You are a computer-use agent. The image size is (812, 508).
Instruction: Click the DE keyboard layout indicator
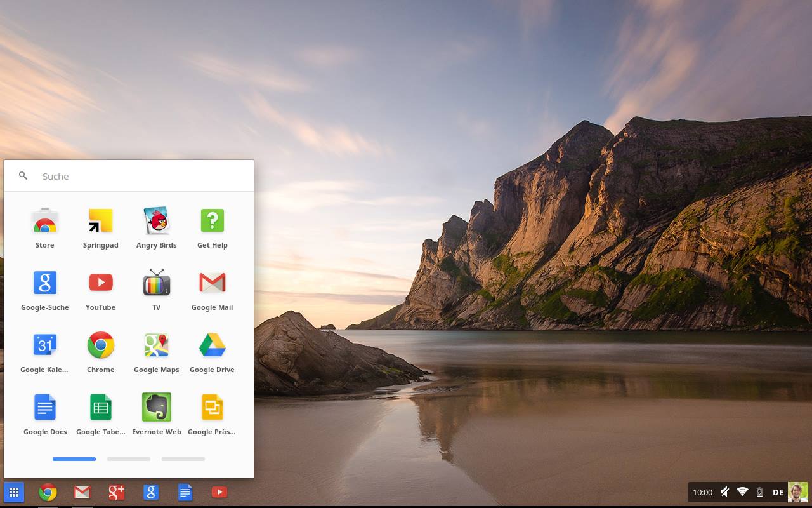pos(778,492)
